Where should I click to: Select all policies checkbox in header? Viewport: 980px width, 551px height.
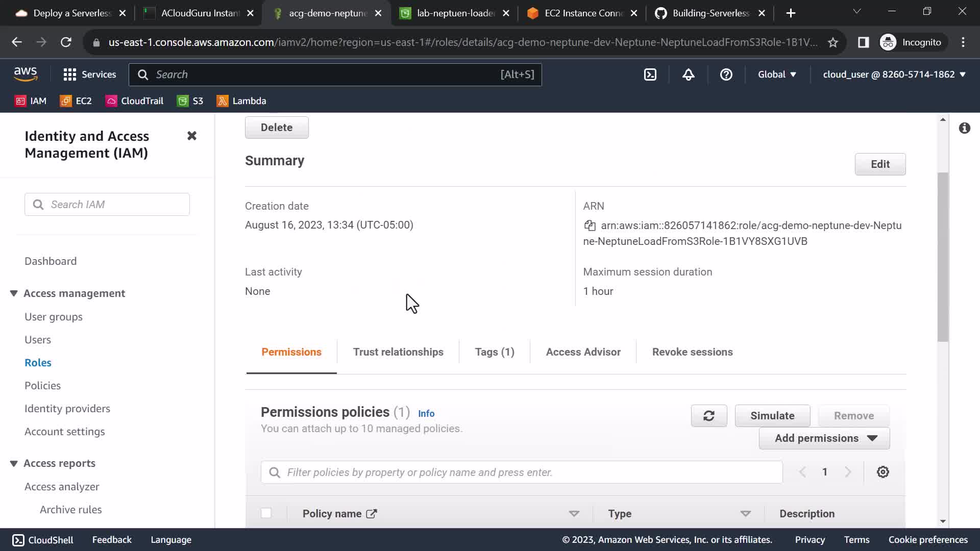tap(266, 513)
